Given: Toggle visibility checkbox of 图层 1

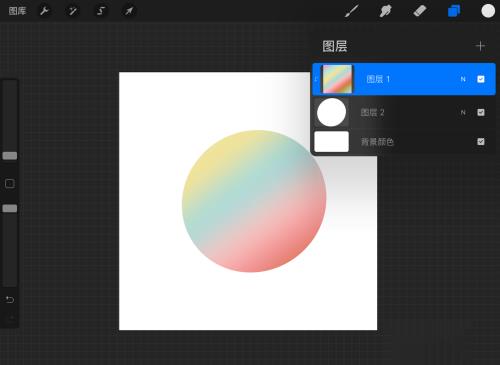Looking at the screenshot, I should (481, 79).
